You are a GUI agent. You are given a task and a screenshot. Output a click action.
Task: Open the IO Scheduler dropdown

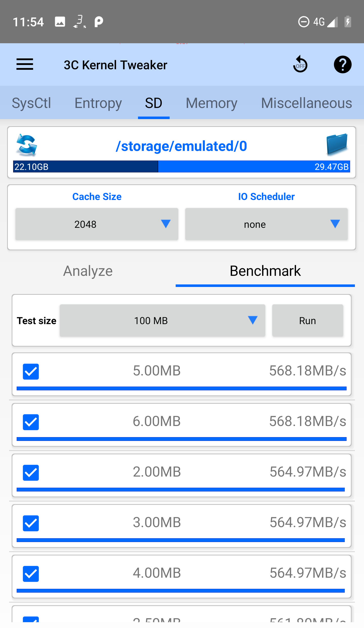[266, 224]
